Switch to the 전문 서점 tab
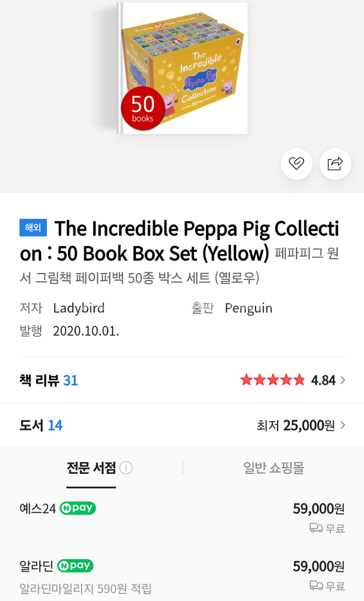Screen dimensions: 364x601 91,468
